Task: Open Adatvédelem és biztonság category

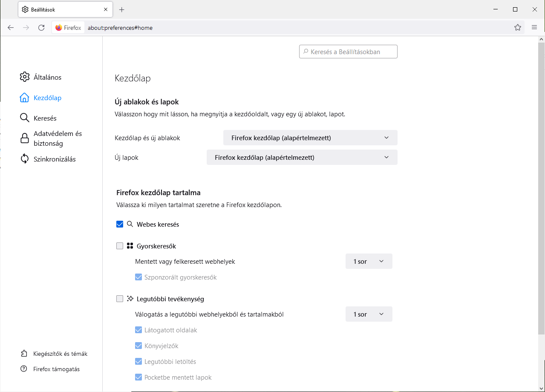Action: click(58, 138)
